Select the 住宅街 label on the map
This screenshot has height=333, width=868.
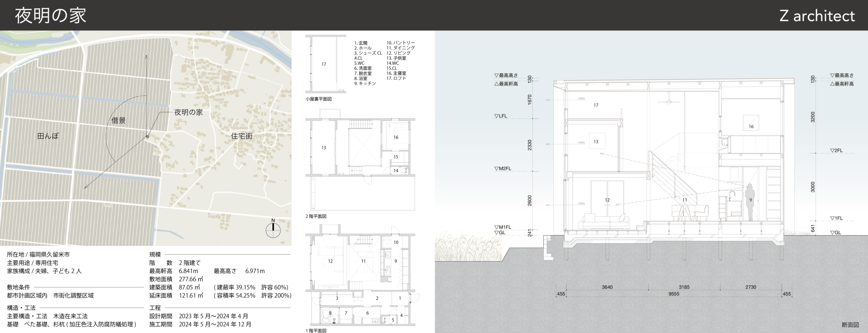[241, 136]
